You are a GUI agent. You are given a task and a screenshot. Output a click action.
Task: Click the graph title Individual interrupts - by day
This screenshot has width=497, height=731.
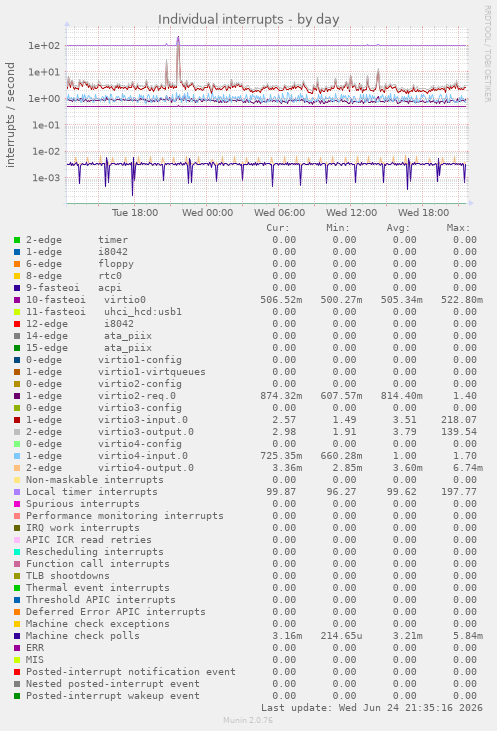[x=248, y=20]
